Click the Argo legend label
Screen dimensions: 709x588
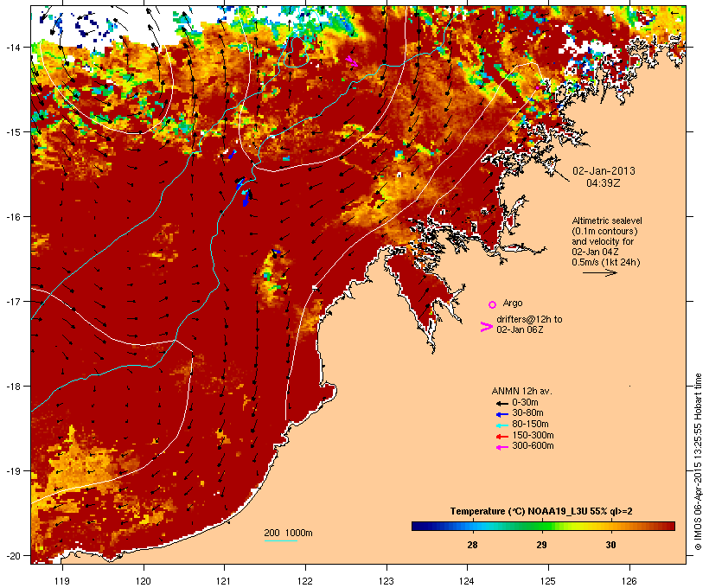[x=513, y=303]
